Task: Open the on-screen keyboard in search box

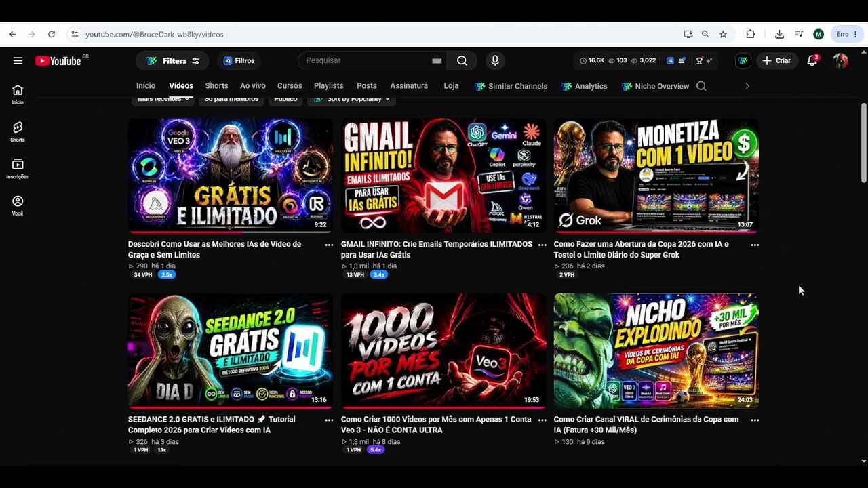Action: point(437,61)
